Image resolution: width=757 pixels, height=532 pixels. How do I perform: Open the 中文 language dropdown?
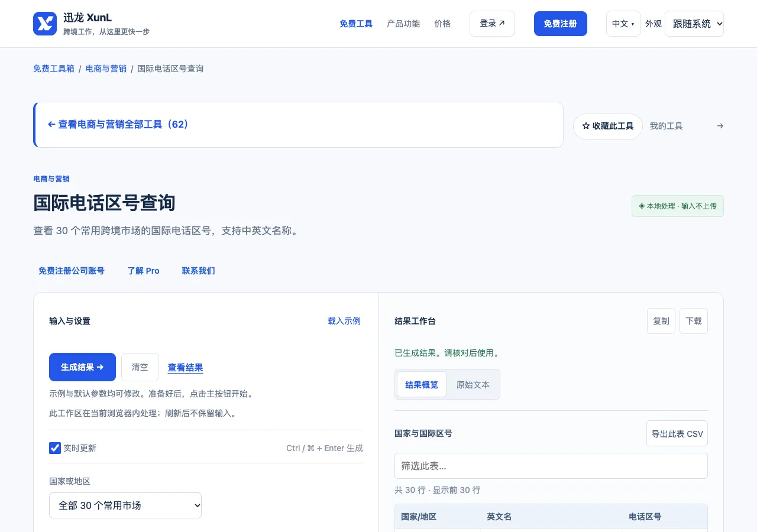click(x=623, y=24)
